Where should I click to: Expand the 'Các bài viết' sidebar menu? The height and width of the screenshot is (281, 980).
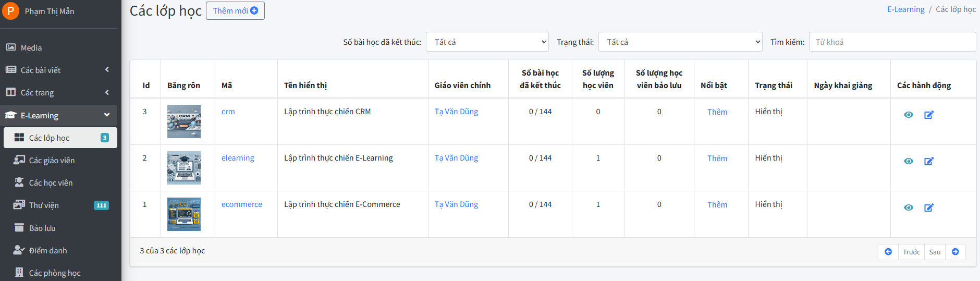[x=58, y=70]
